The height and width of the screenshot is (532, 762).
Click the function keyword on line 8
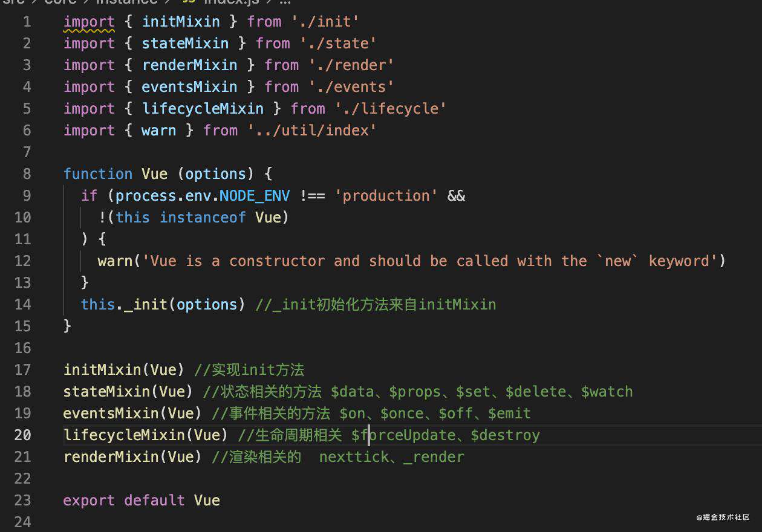pos(98,174)
